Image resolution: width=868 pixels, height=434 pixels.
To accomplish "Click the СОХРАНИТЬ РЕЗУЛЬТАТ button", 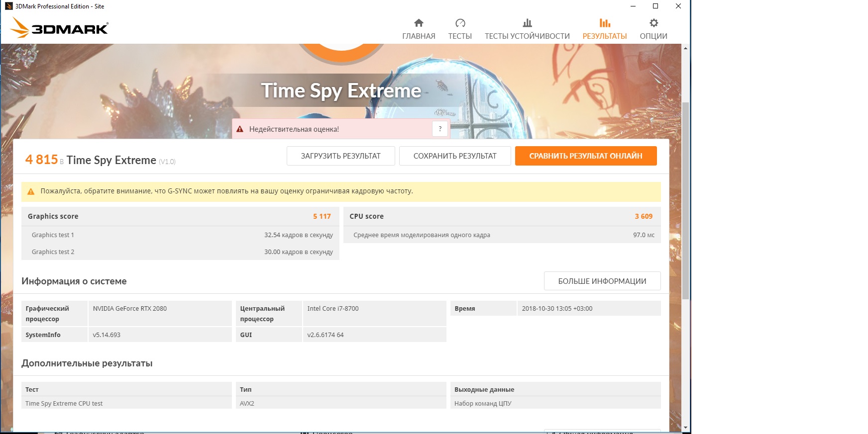I will click(x=455, y=156).
